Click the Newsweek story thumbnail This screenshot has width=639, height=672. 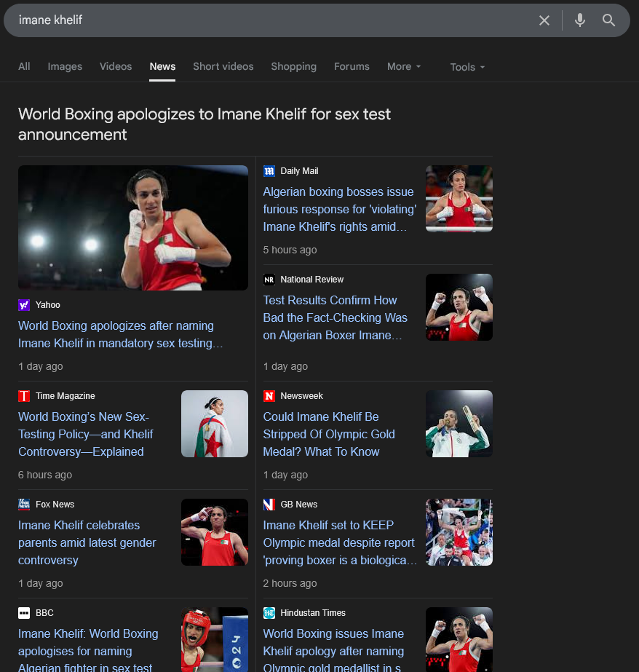pos(459,424)
